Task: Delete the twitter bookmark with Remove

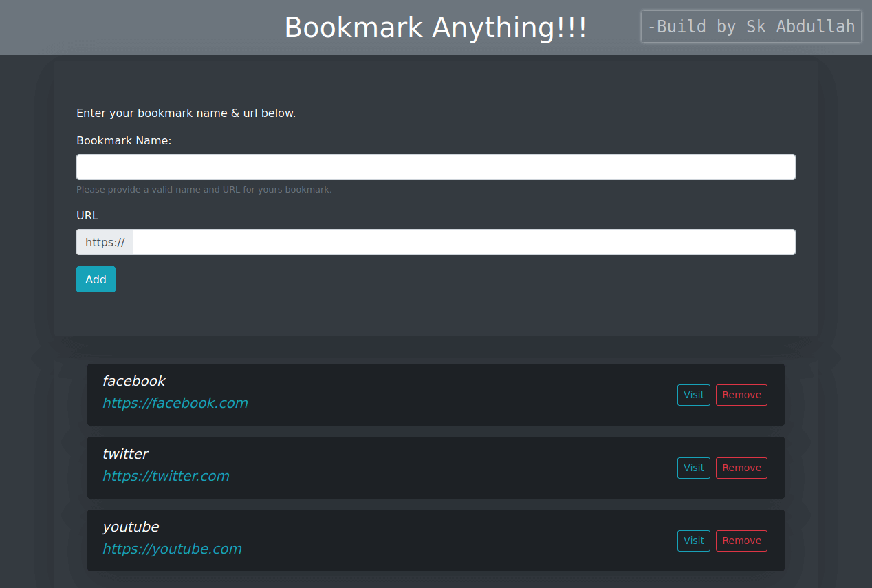Action: point(741,468)
